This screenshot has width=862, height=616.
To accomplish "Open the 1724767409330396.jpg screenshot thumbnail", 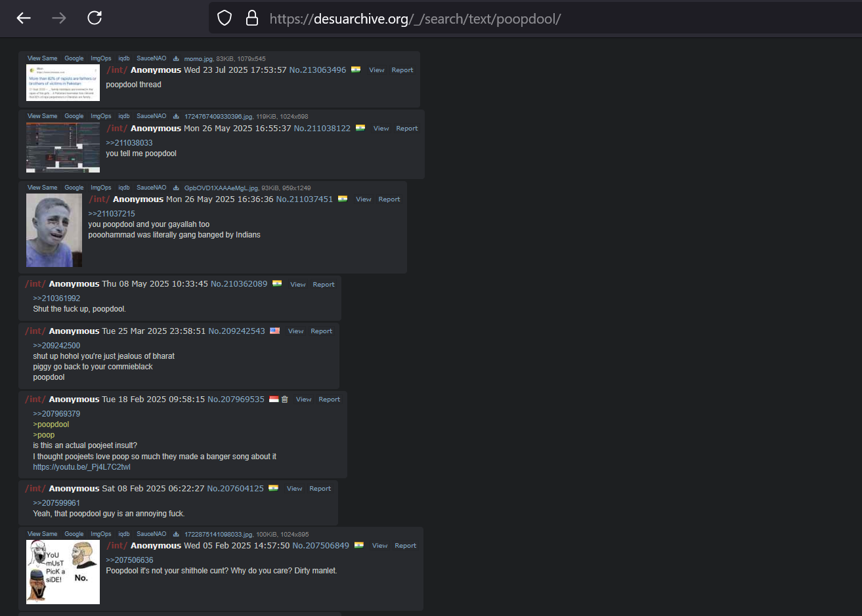I will point(63,147).
